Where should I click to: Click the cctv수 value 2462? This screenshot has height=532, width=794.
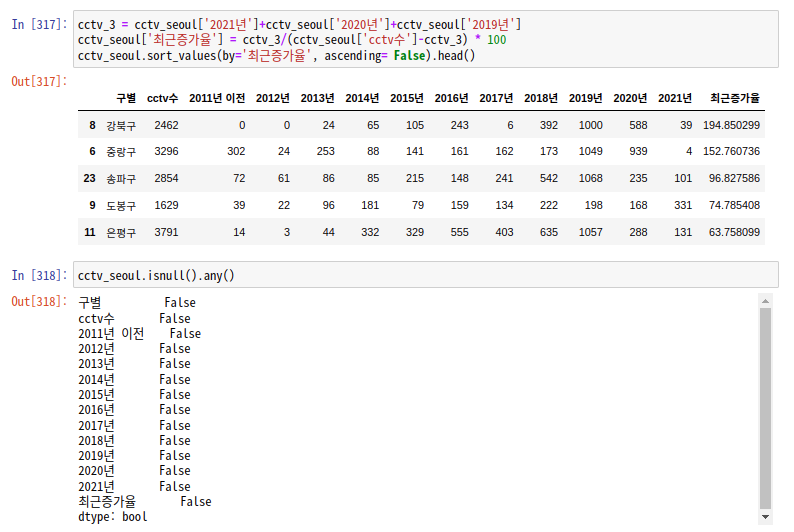(x=167, y=125)
